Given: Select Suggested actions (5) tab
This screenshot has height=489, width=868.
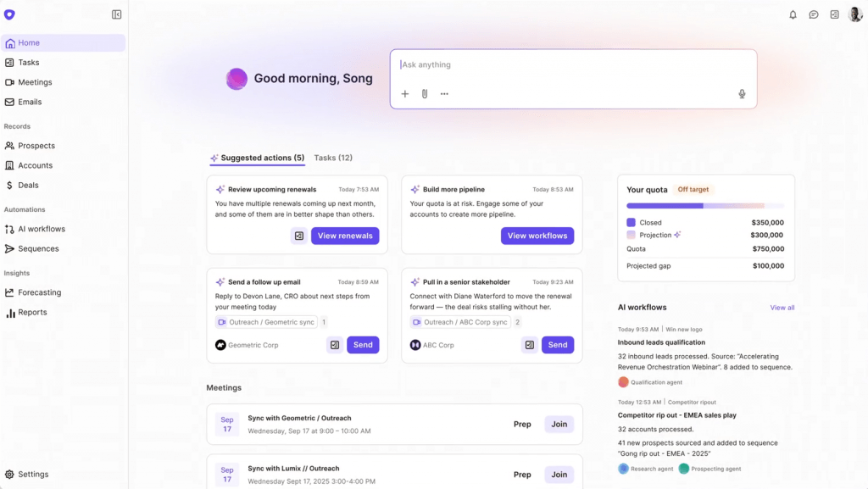Looking at the screenshot, I should [258, 158].
